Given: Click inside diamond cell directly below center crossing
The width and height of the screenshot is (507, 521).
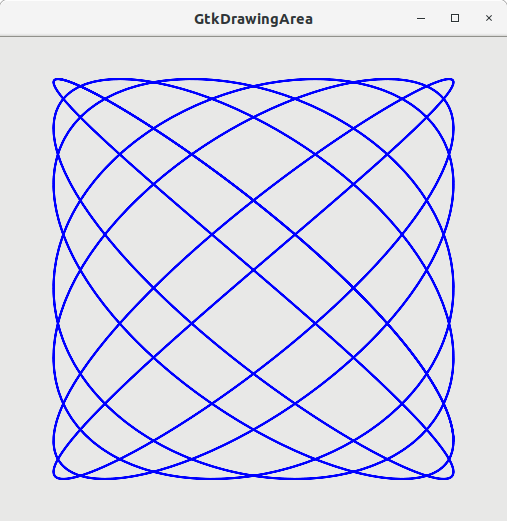Looking at the screenshot, I should click(x=254, y=322).
